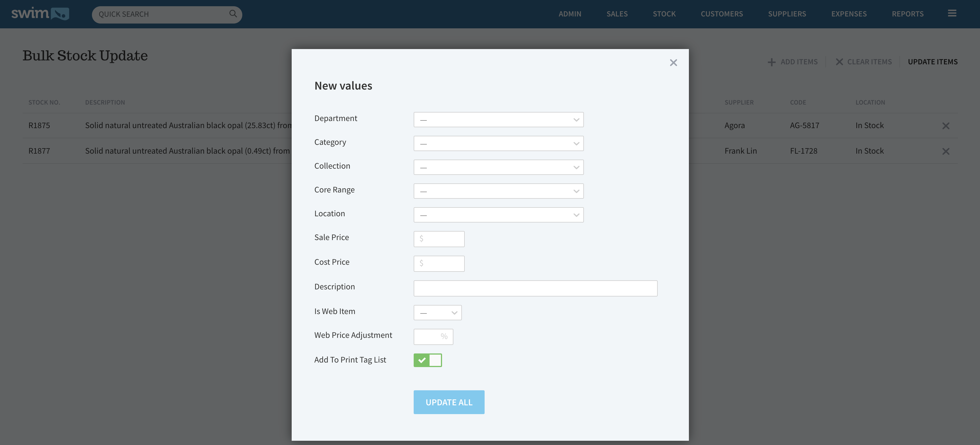
Task: Click code FL-1728
Action: coord(804,151)
